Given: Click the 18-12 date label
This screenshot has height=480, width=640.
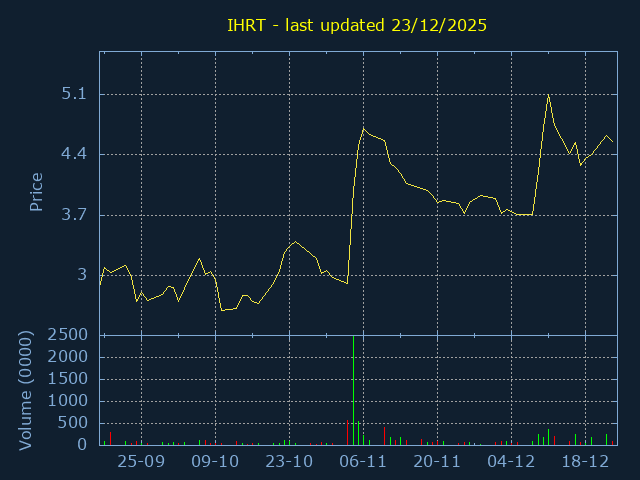Looking at the screenshot, I should 585,462.
